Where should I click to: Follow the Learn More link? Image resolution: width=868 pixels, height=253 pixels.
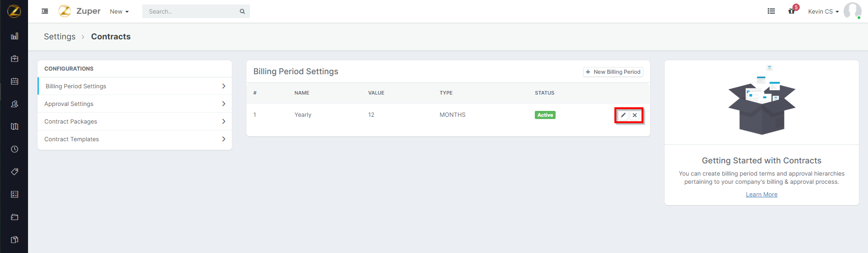click(761, 195)
